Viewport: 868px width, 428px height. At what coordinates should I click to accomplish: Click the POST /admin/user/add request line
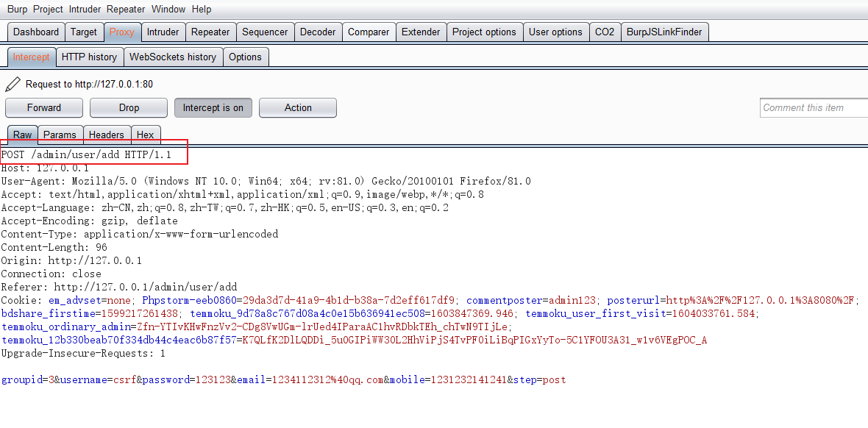coord(86,155)
